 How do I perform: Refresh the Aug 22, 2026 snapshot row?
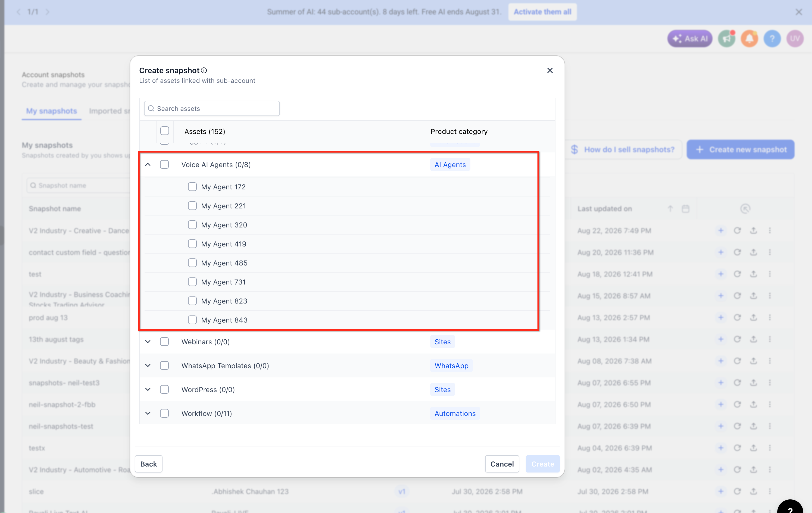pyautogui.click(x=737, y=230)
